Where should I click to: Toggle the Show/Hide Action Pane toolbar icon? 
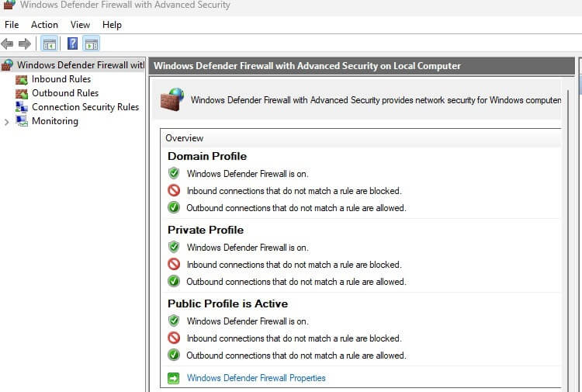point(92,43)
